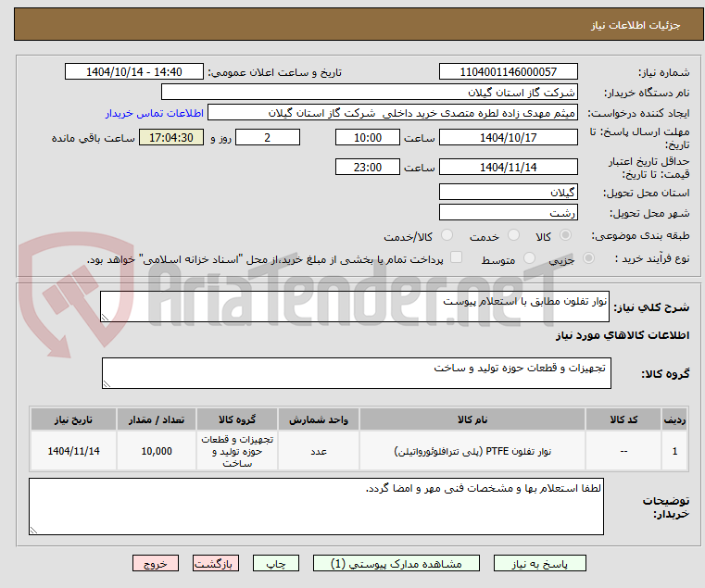This screenshot has width=705, height=588.
Task: Click the بازگشت back button
Action: pyautogui.click(x=215, y=563)
